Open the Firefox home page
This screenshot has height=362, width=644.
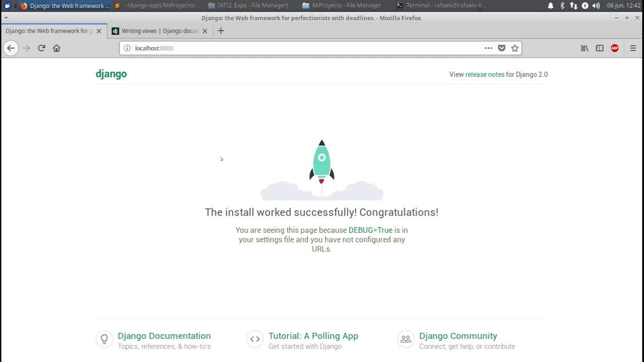[x=56, y=48]
